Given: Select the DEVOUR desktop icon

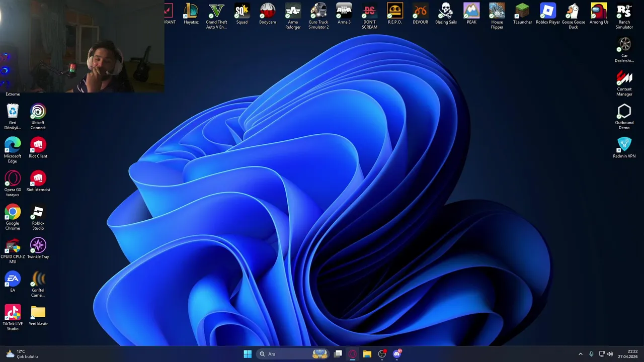Looking at the screenshot, I should (x=420, y=14).
